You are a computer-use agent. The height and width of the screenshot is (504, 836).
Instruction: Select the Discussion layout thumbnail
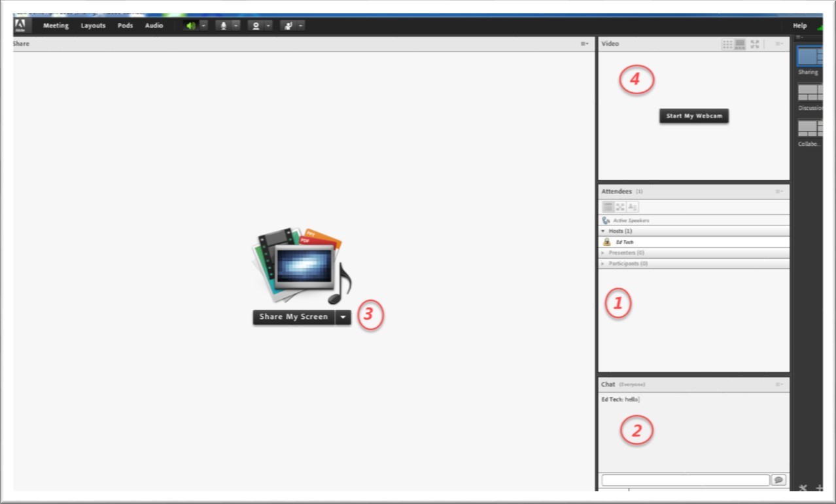pos(810,92)
